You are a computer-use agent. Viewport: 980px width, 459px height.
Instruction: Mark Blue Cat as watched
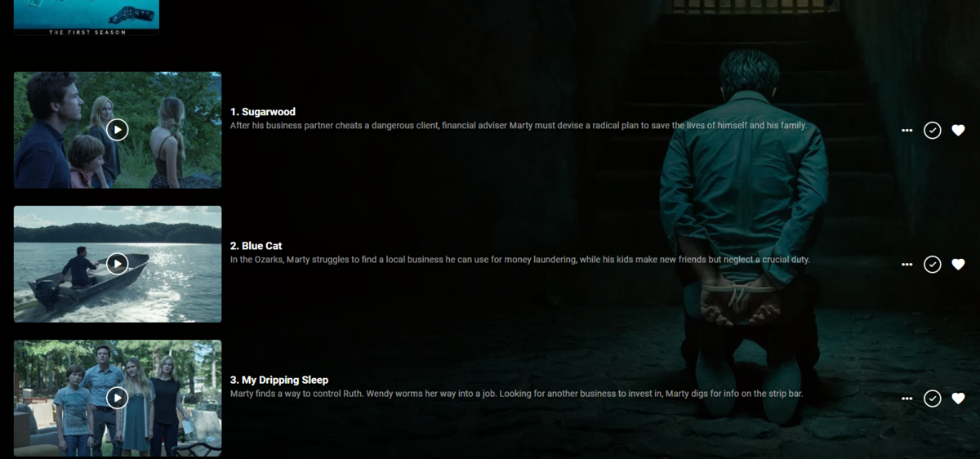coord(933,264)
